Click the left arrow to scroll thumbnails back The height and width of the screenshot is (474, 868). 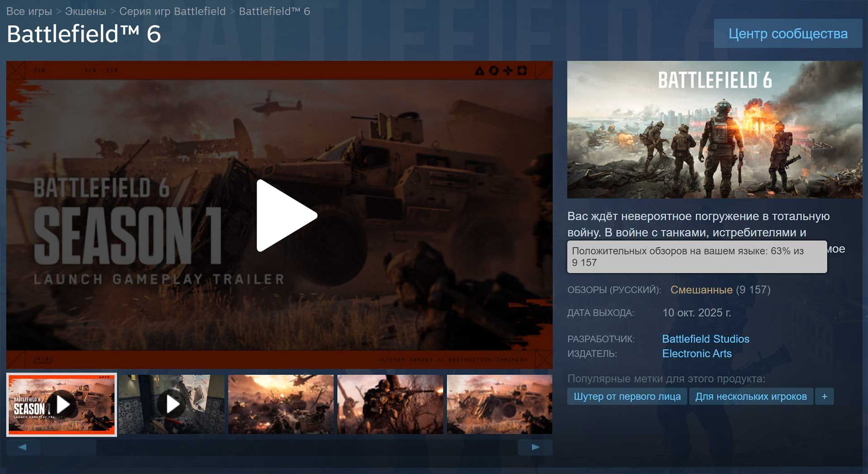coord(24,448)
